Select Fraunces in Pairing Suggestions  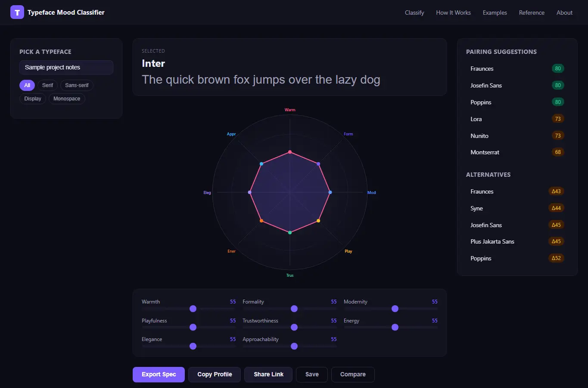(x=517, y=69)
